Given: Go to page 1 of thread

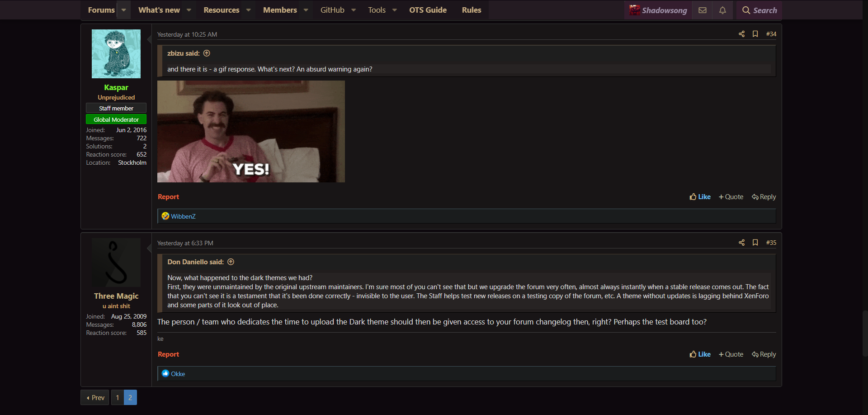Looking at the screenshot, I should pyautogui.click(x=118, y=397).
